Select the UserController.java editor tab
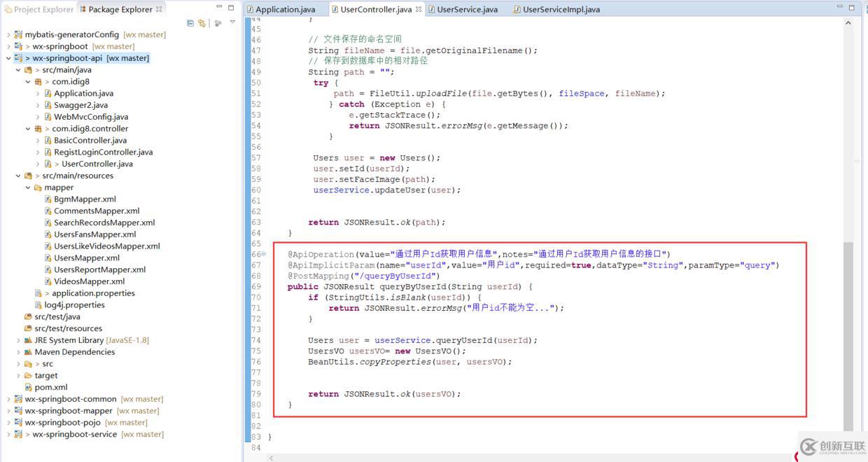 coord(376,9)
